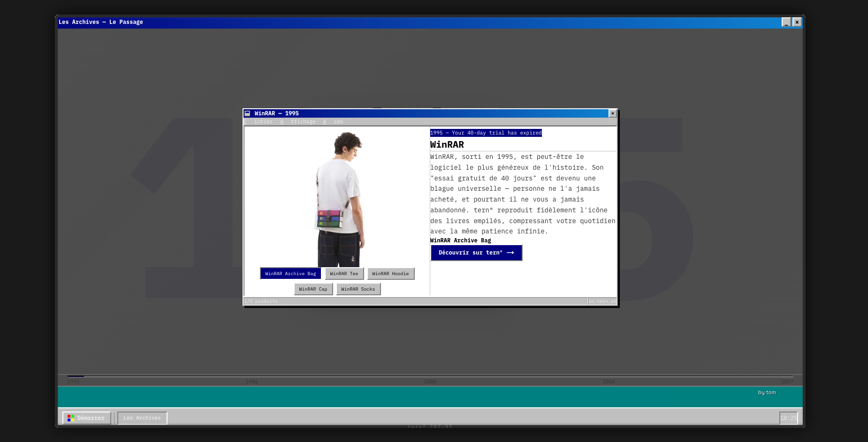Image resolution: width=868 pixels, height=442 pixels.
Task: Click Découvrir sur tern* button
Action: click(x=476, y=253)
